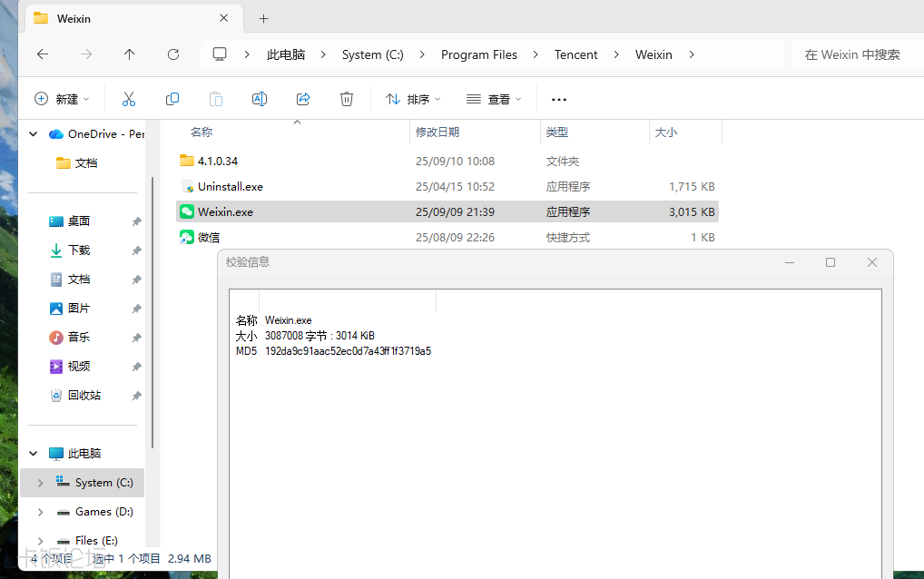Collapse the 此电脑 tree node
Image resolution: width=924 pixels, height=579 pixels.
34,454
